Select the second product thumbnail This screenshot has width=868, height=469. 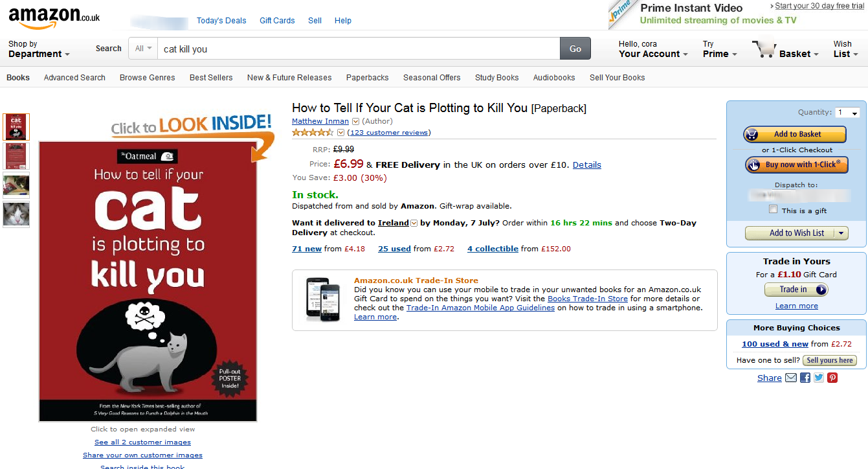pos(16,156)
